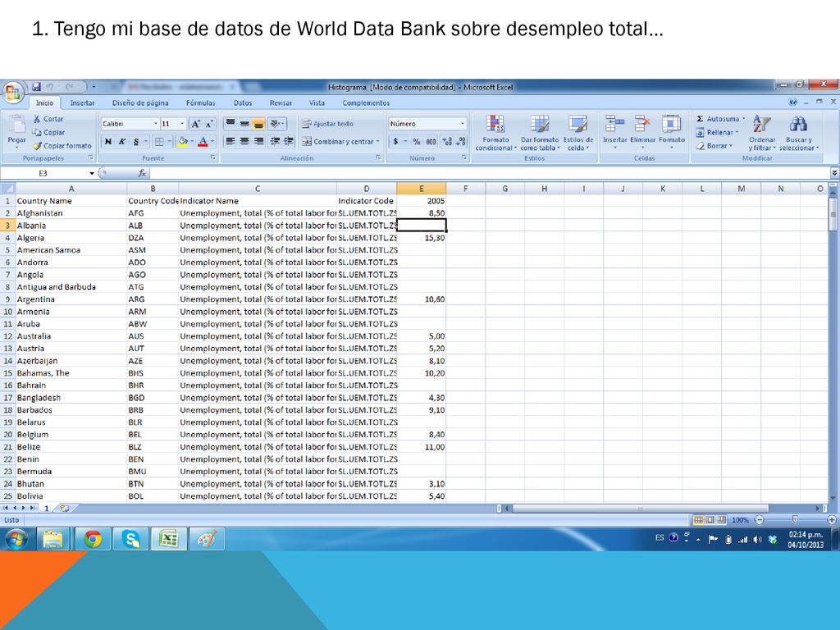
Task: Open the Office button menu
Action: [13, 92]
